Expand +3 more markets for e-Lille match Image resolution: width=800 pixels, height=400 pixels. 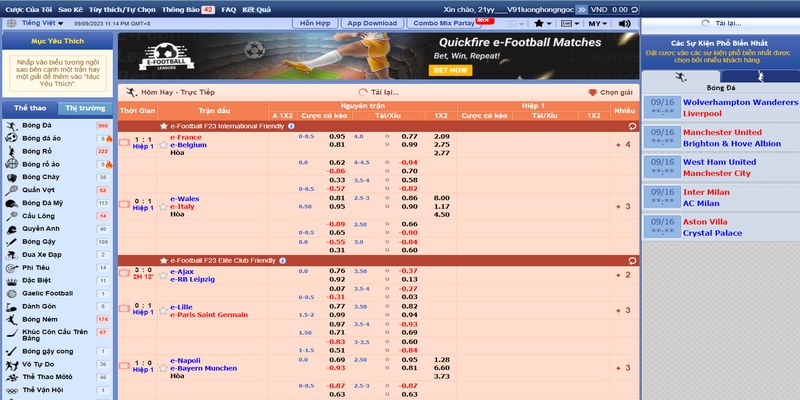point(623,311)
